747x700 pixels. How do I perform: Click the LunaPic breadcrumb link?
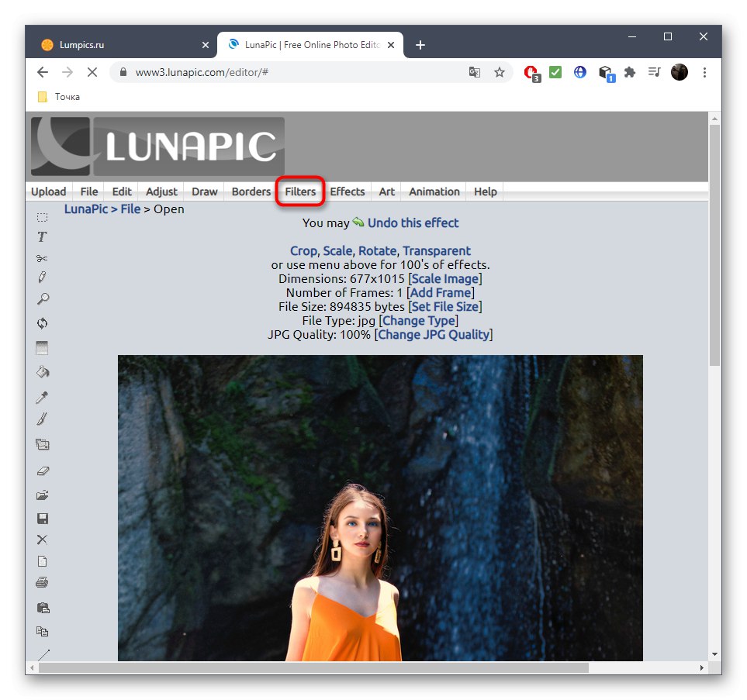click(86, 209)
